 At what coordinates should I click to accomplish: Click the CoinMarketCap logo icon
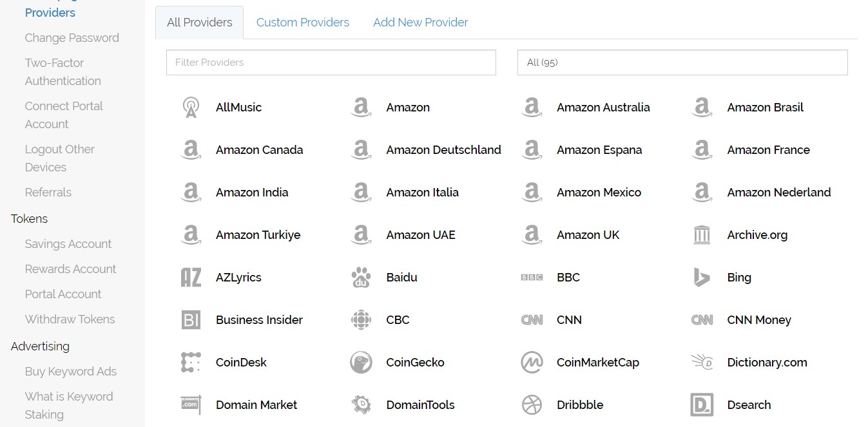(532, 363)
